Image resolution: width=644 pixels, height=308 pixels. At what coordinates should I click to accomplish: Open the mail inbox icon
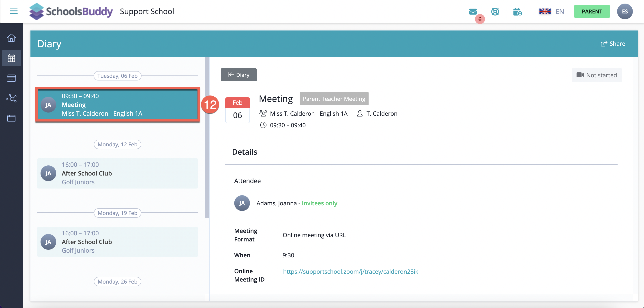[x=473, y=11]
